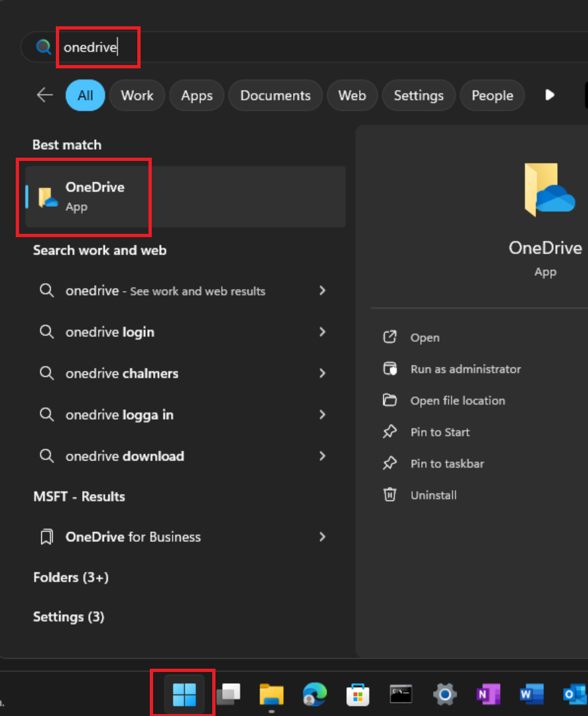The image size is (588, 716).
Task: Expand OneDrive for Business result chevron
Action: (x=322, y=537)
